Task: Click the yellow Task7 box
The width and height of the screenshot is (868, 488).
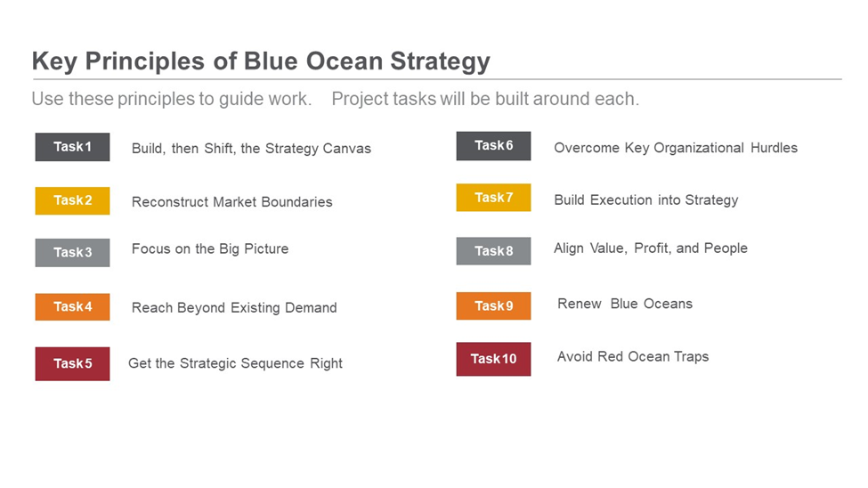Action: (x=493, y=198)
